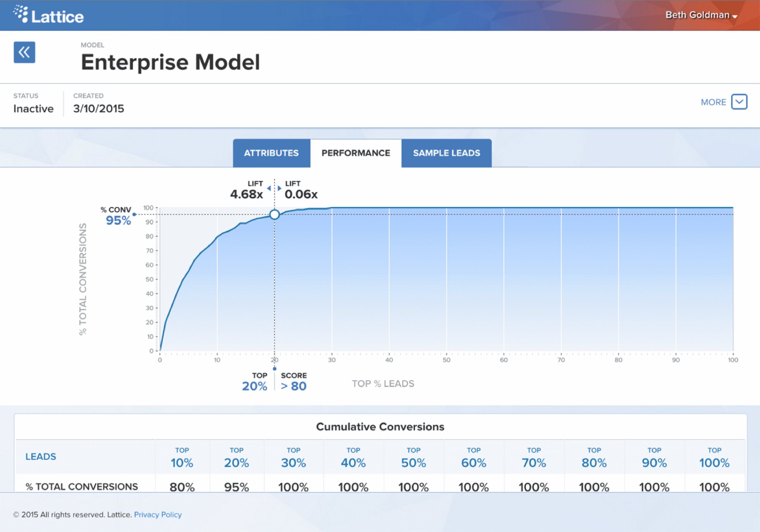Open the Privacy Policy link
The height and width of the screenshot is (532, 760).
158,515
